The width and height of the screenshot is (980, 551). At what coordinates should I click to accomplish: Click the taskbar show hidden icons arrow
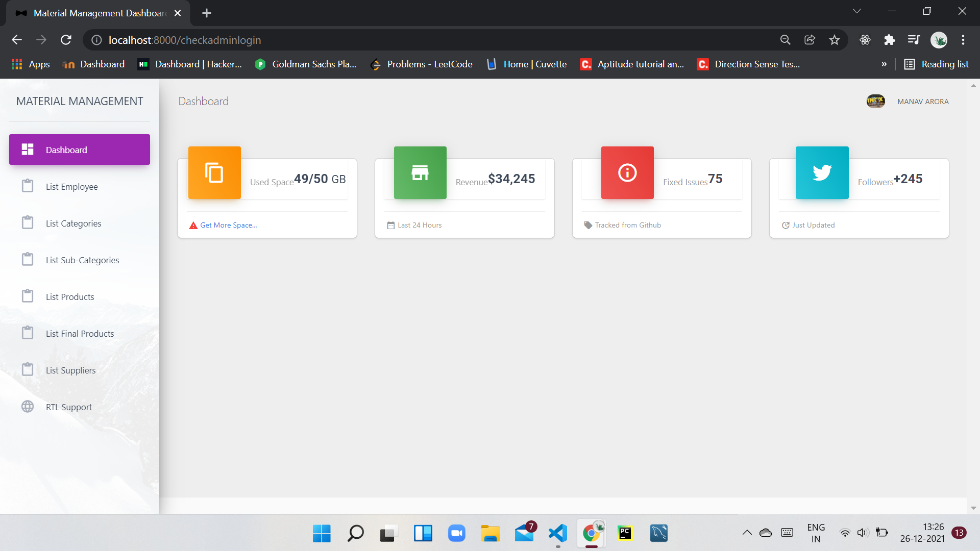(x=747, y=533)
